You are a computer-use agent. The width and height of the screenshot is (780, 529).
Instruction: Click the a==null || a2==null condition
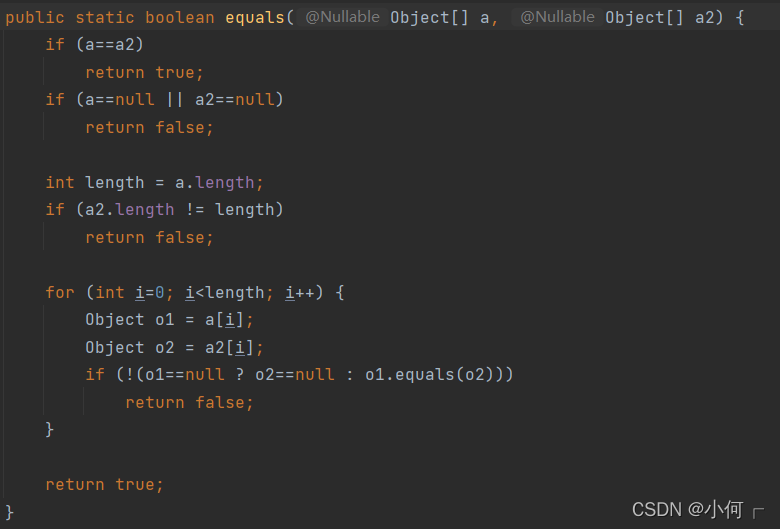175,100
